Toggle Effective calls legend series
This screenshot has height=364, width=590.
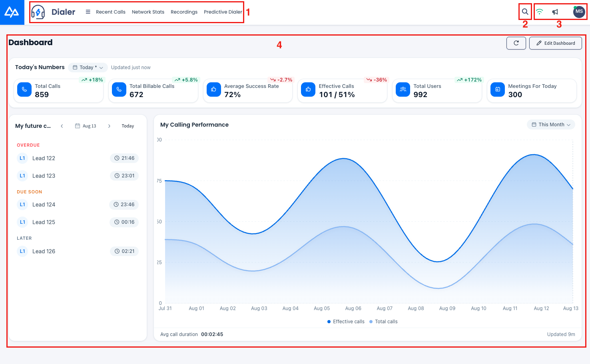[x=346, y=322]
